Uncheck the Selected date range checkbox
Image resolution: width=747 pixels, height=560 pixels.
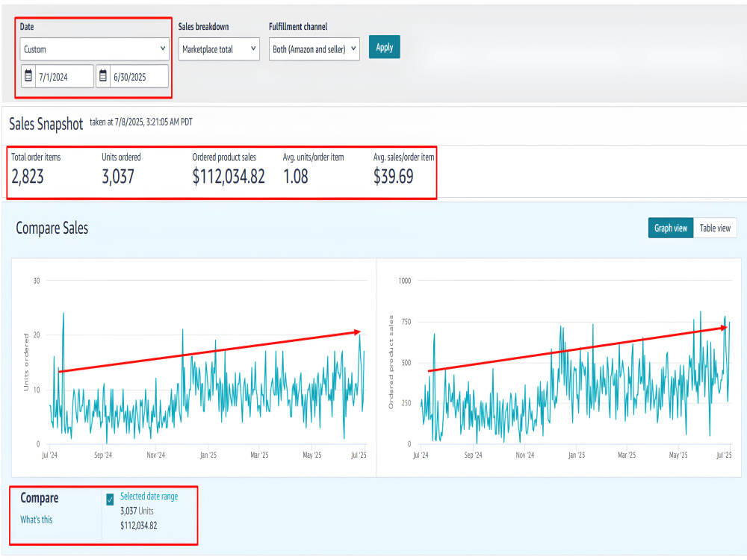110,499
